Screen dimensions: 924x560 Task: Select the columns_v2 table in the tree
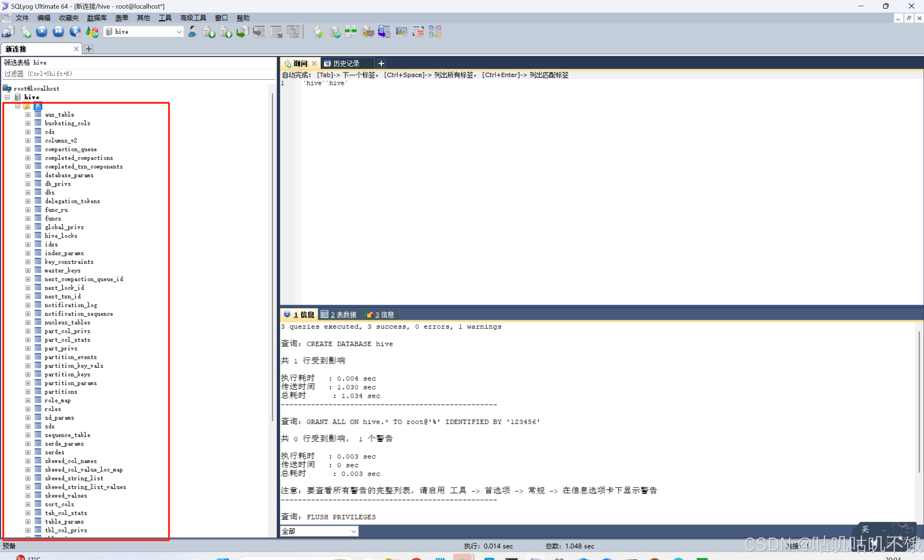click(x=61, y=140)
